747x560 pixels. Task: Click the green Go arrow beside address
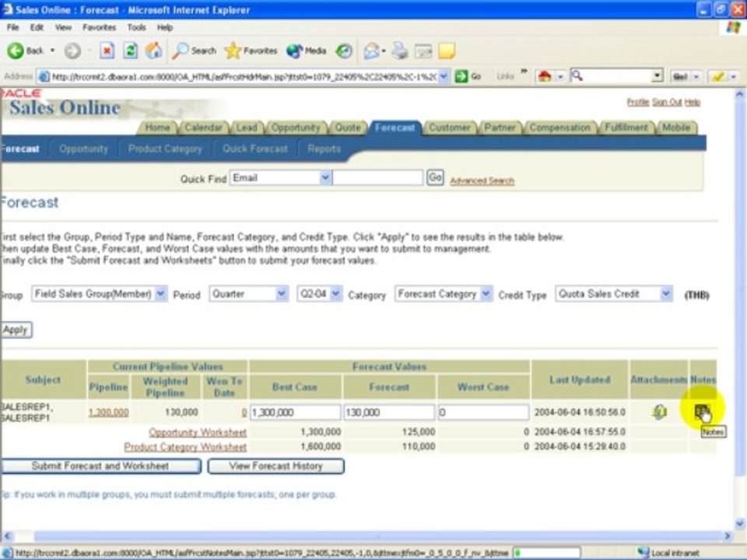coord(461,76)
